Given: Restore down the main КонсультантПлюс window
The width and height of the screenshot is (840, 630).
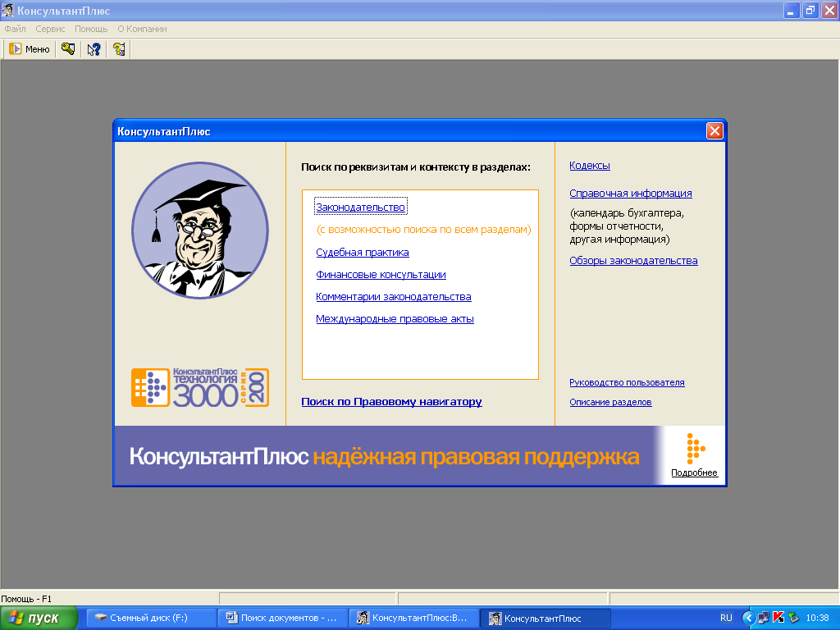Looking at the screenshot, I should click(x=810, y=10).
